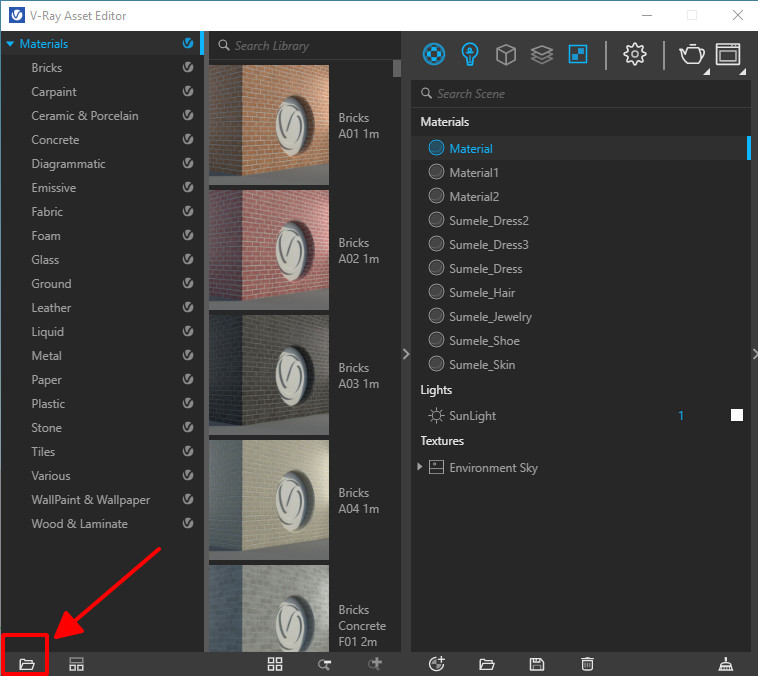Viewport: 758px width, 676px height.
Task: Open the Frame Buffer icon dropdown corner
Action: [743, 72]
